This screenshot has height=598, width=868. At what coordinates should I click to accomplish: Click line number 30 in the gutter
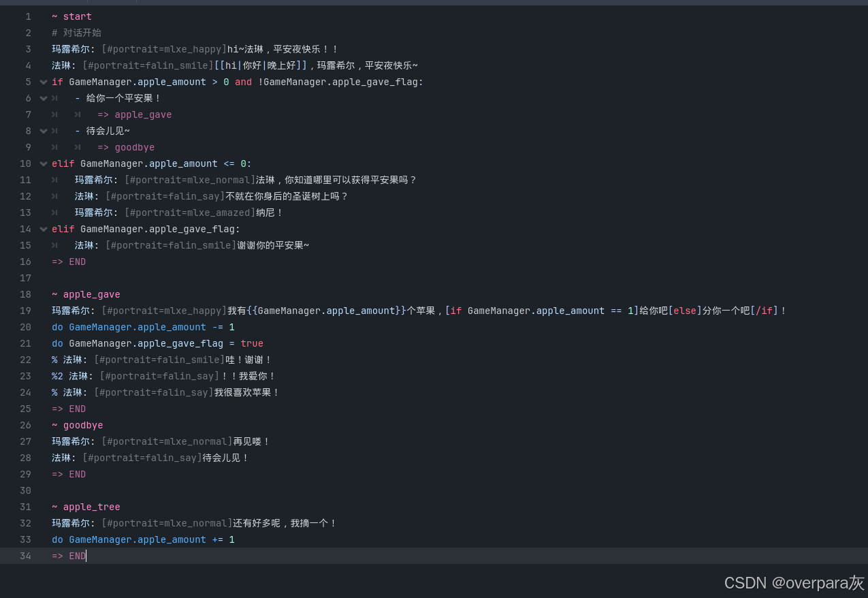click(26, 490)
